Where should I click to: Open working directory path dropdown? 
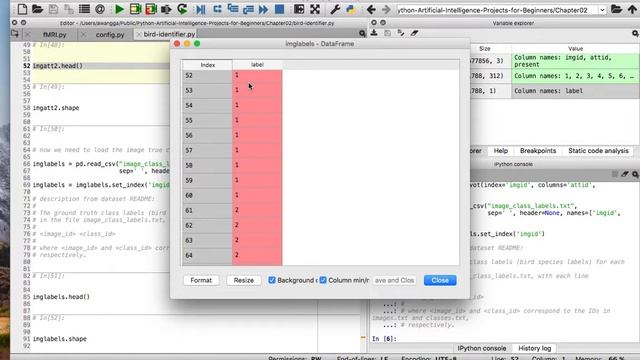(602, 10)
